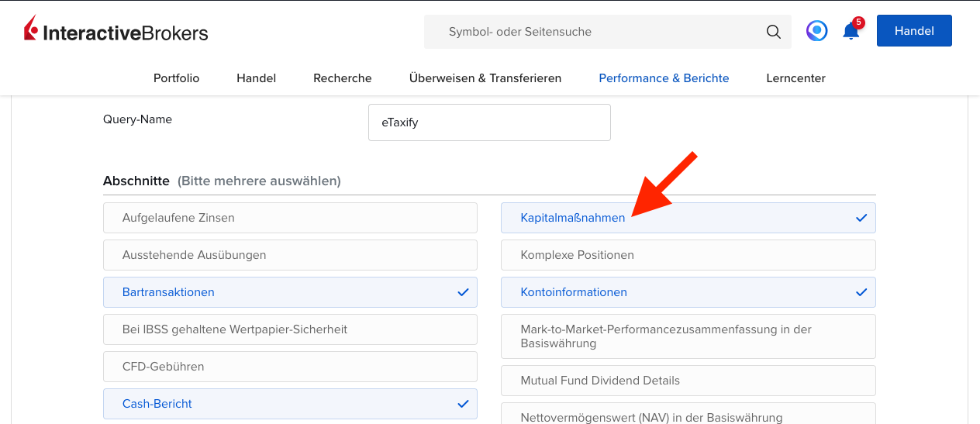The image size is (980, 424).
Task: Uncheck the Cash-Bericht section
Action: coord(290,404)
